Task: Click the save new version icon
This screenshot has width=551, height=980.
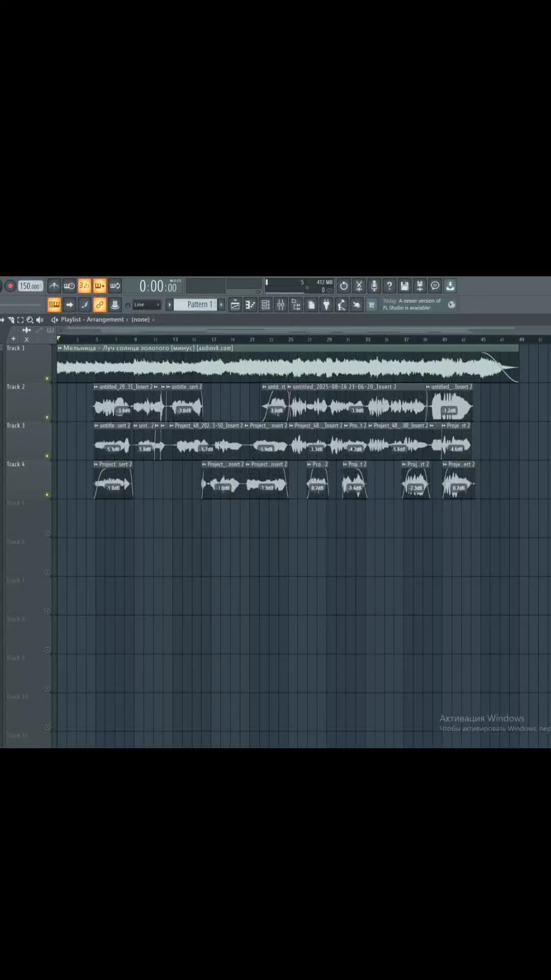Action: pos(420,286)
